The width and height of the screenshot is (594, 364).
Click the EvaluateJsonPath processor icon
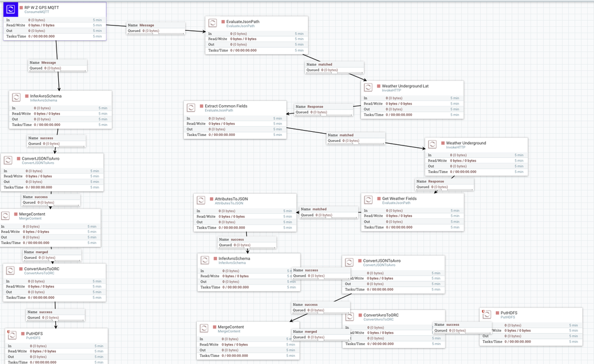coord(213,23)
